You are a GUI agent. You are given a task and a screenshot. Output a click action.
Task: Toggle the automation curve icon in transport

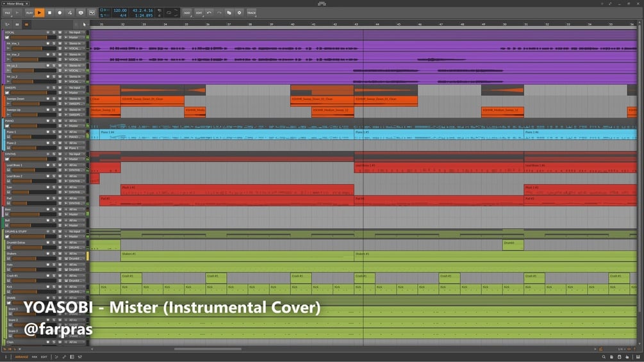point(92,13)
